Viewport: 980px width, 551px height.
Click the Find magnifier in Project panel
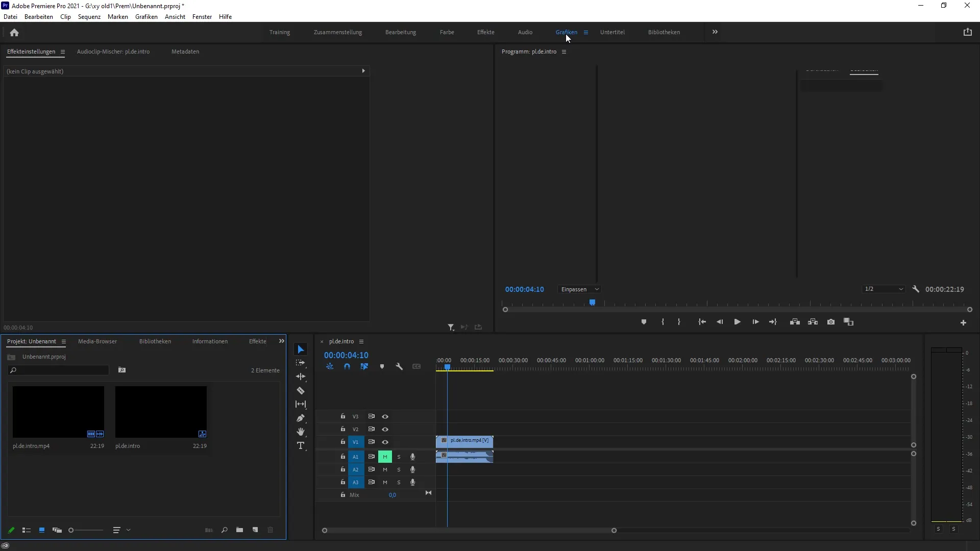[224, 530]
